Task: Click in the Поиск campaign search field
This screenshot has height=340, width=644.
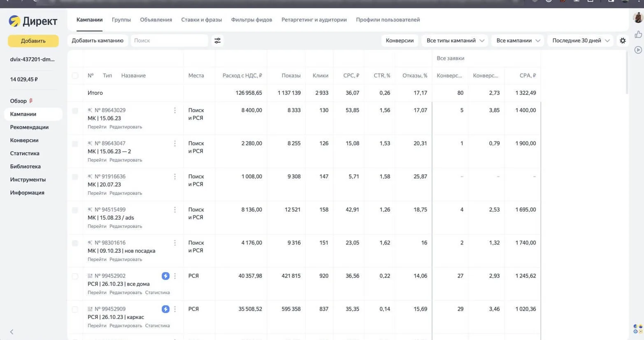Action: pyautogui.click(x=169, y=41)
